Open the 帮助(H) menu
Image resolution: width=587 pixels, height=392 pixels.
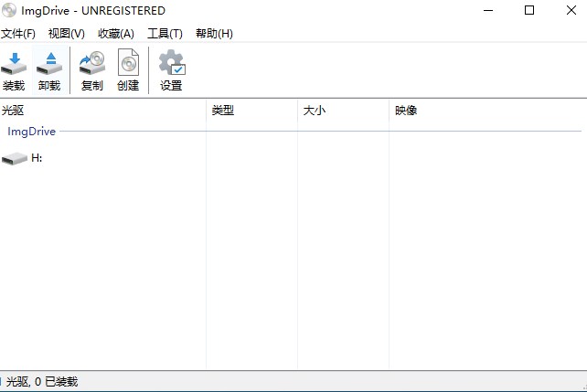214,34
